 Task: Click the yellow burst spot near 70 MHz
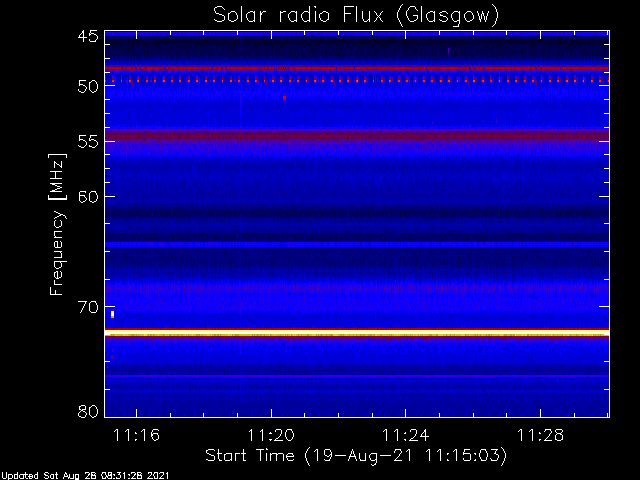pyautogui.click(x=112, y=314)
